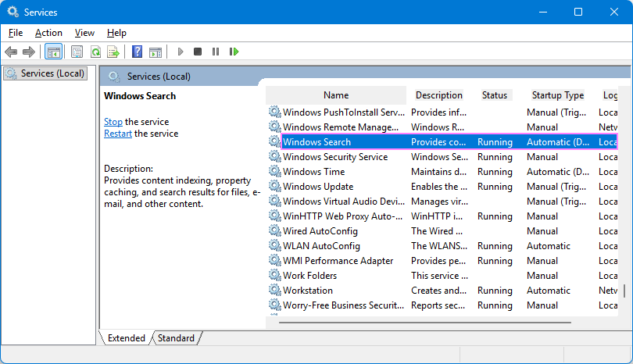633x364 pixels.
Task: Open the Properties toolbar icon
Action: coord(77,52)
